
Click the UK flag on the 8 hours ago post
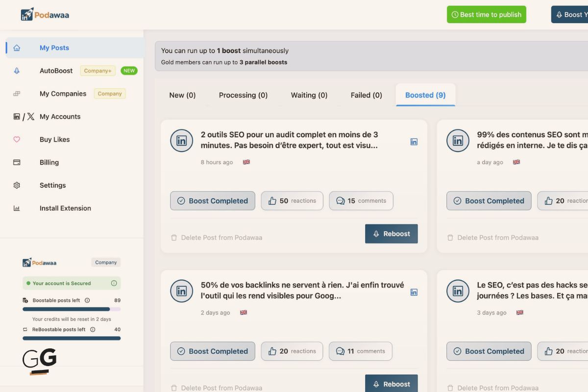pyautogui.click(x=246, y=162)
